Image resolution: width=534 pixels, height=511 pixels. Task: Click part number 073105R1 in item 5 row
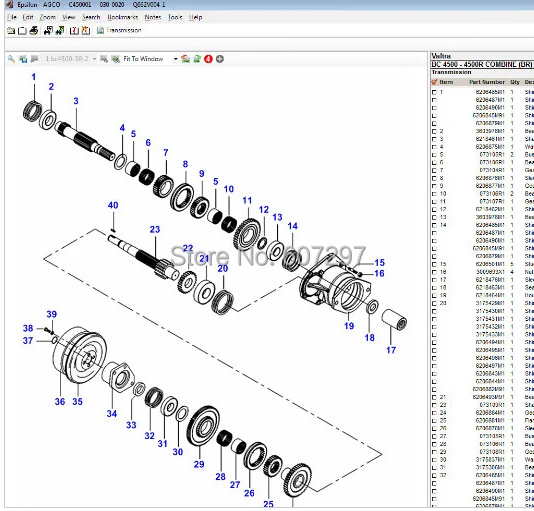click(492, 155)
